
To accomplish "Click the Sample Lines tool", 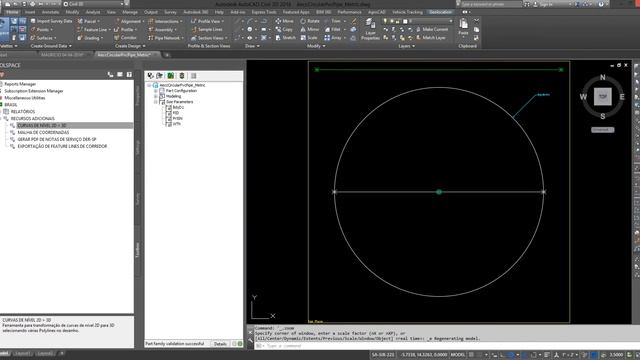I will [x=207, y=29].
